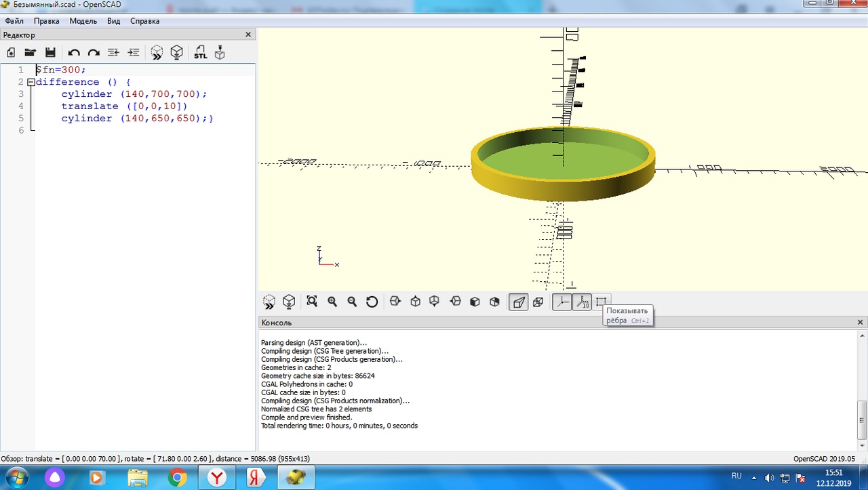Click the Indent more icon in editor toolbar
The height and width of the screenshot is (490, 868).
(x=134, y=52)
